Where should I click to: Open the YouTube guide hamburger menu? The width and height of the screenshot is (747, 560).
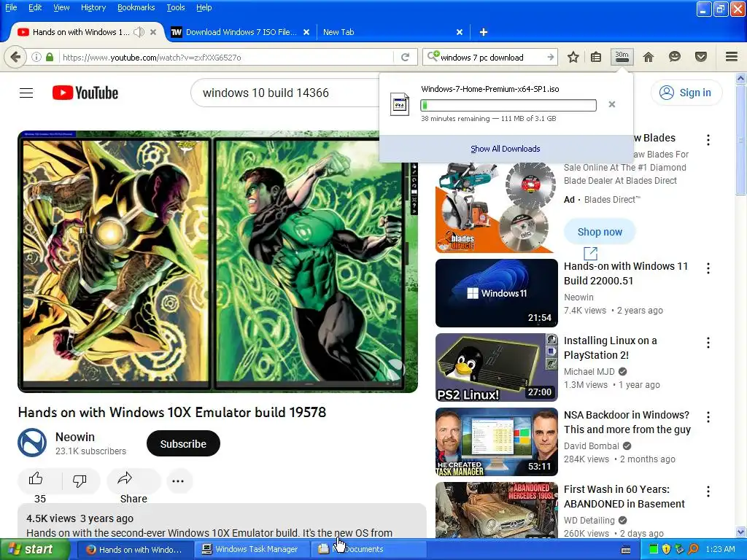pos(26,93)
